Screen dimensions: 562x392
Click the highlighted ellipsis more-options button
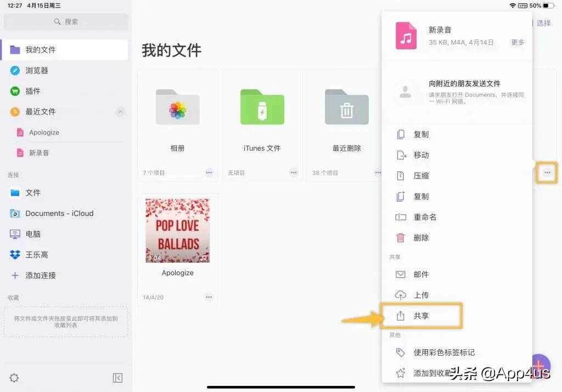tap(547, 172)
